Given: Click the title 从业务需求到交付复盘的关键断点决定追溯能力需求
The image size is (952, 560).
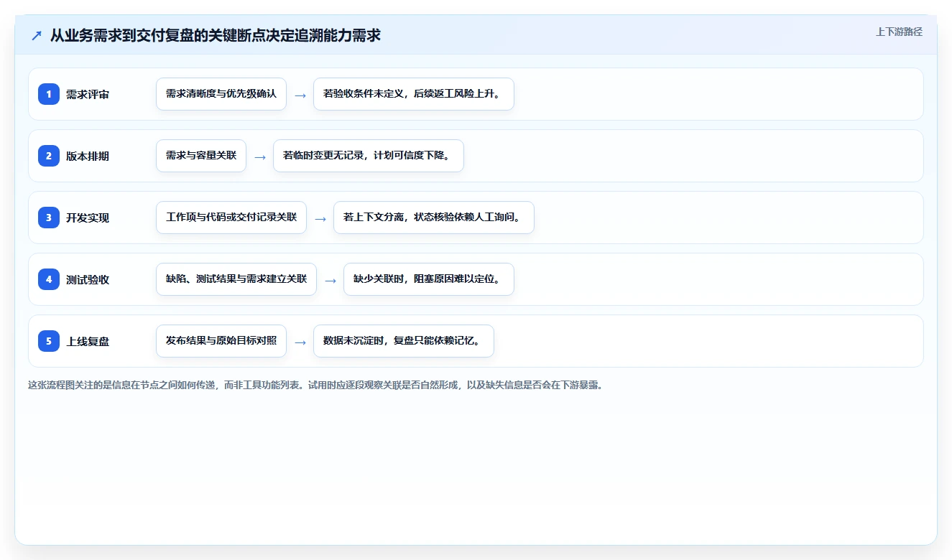Looking at the screenshot, I should click(216, 35).
